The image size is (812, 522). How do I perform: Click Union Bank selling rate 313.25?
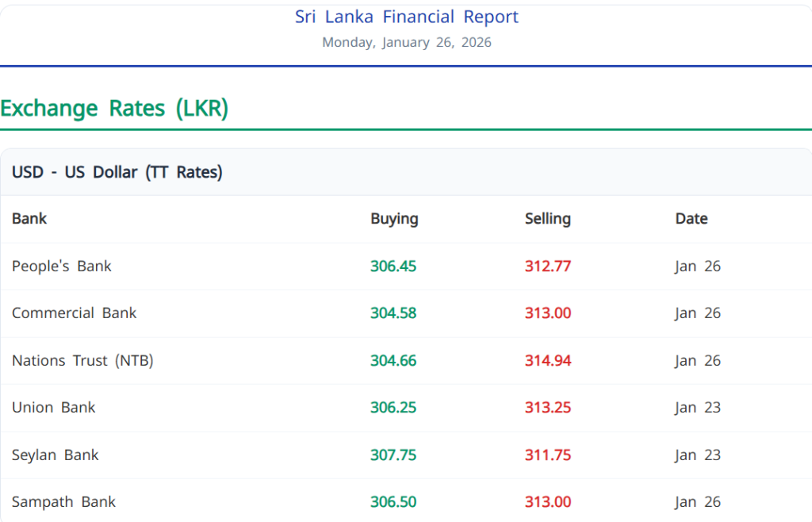(x=548, y=408)
